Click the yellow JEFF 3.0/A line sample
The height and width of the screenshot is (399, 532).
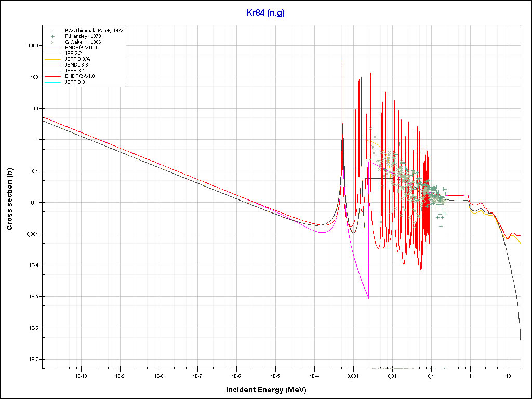coord(53,59)
